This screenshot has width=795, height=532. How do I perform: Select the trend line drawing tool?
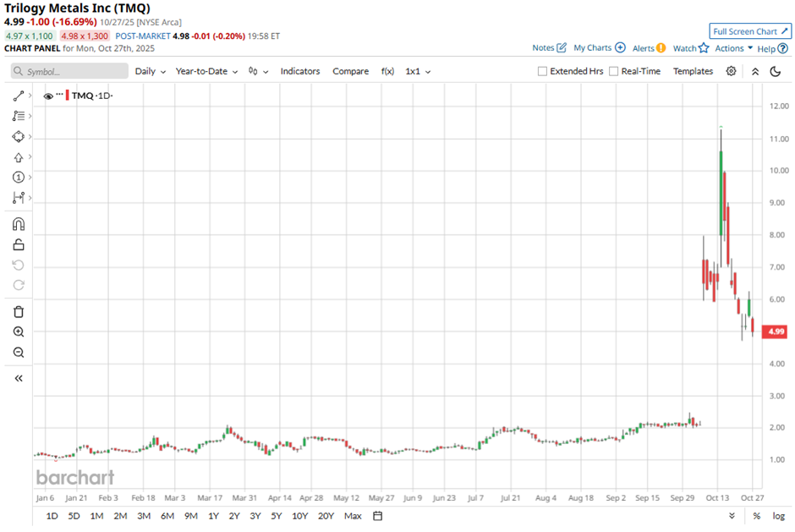(x=19, y=96)
